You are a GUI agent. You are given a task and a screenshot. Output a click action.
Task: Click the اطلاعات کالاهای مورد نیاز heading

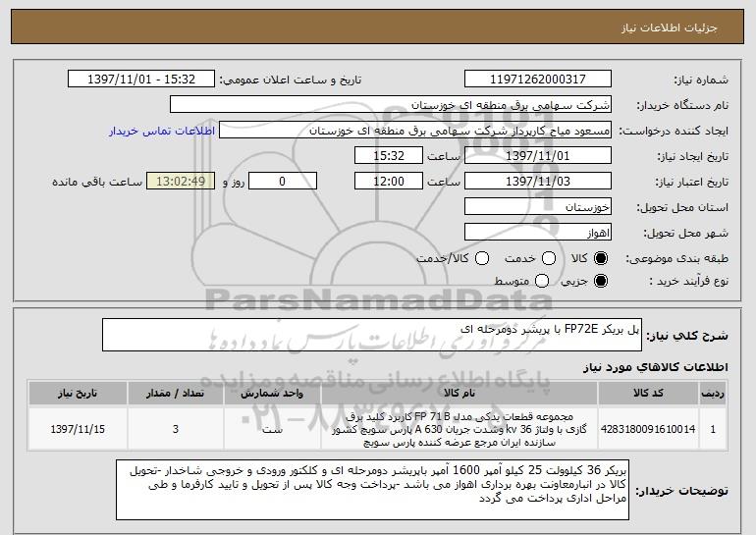click(655, 367)
